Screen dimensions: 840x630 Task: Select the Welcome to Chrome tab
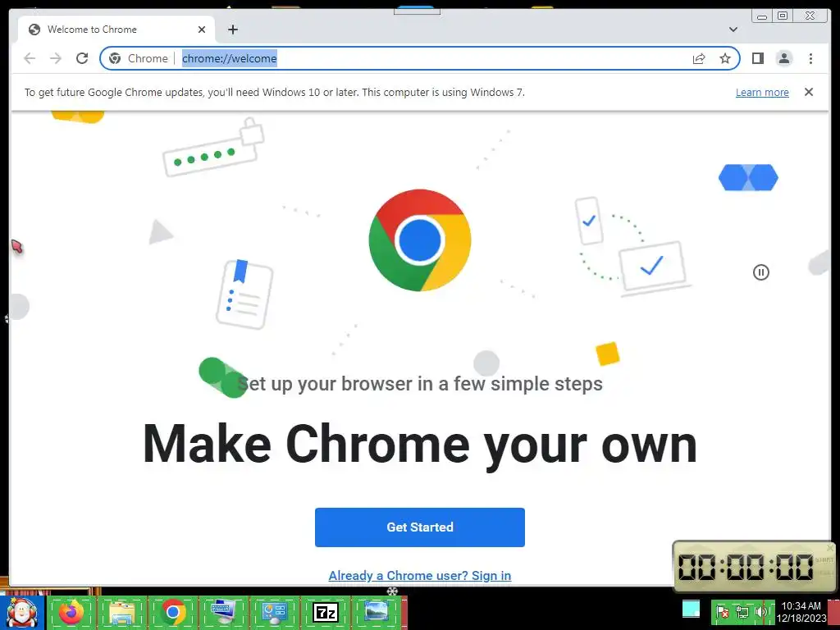(116, 30)
